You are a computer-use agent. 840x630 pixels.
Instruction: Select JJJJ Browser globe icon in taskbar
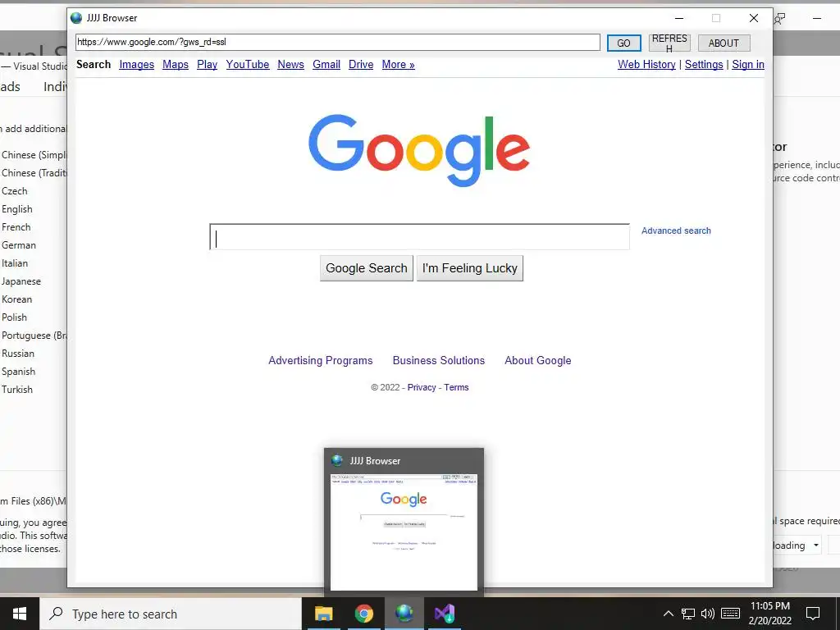coord(404,614)
